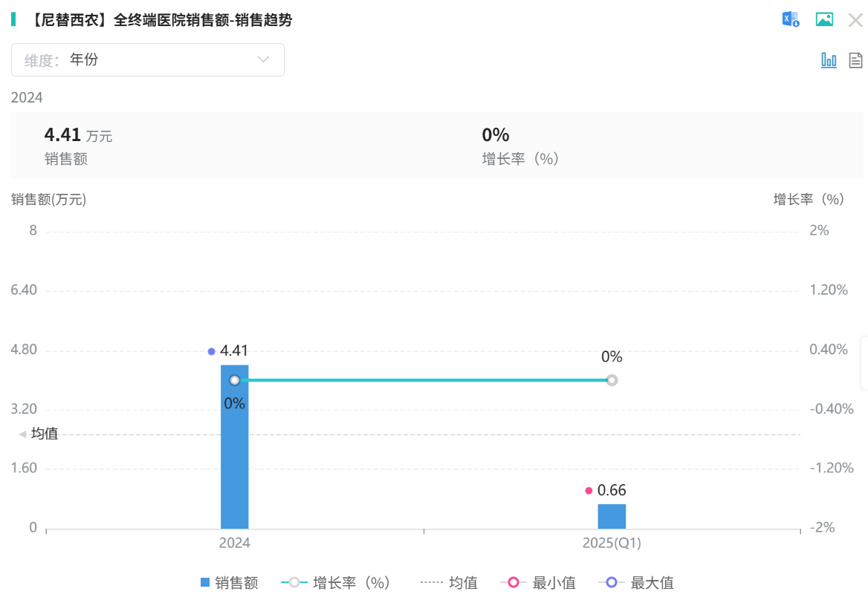Click the 2025(Q1) sales bar
The image size is (868, 603).
[x=612, y=517]
